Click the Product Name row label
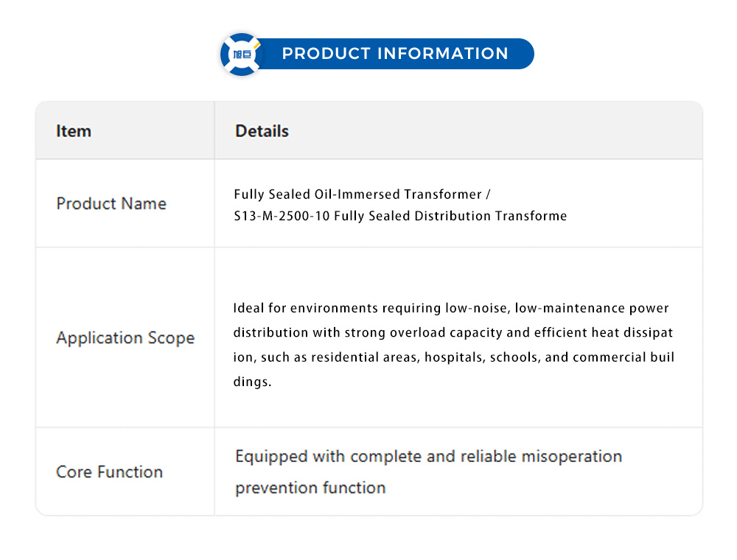Screen dimensions: 737x560 [x=111, y=203]
